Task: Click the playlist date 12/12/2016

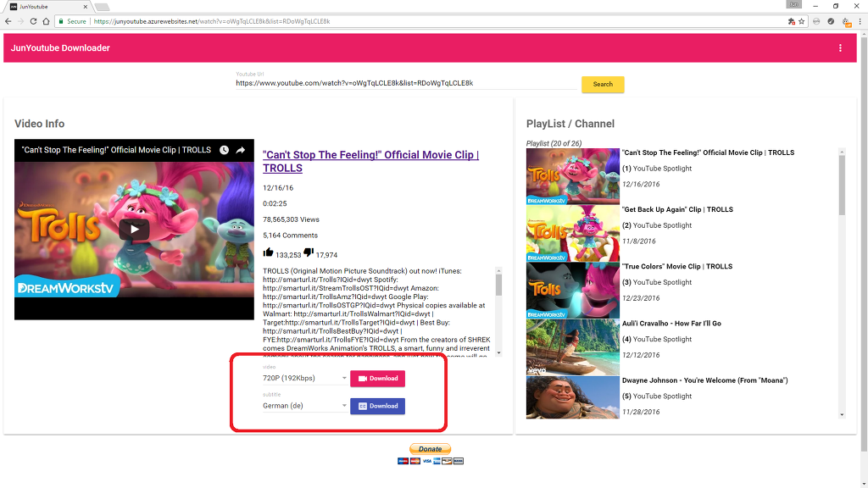Action: 641,355
